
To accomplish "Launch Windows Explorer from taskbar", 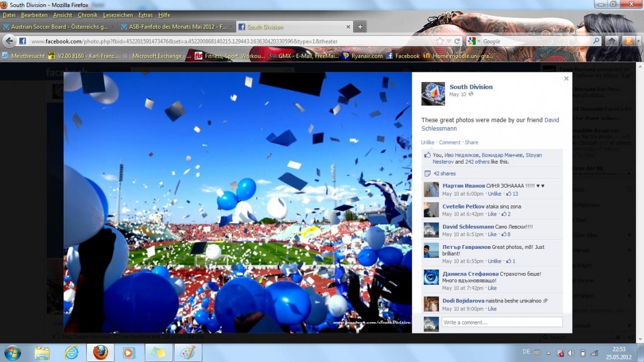I will point(42,352).
